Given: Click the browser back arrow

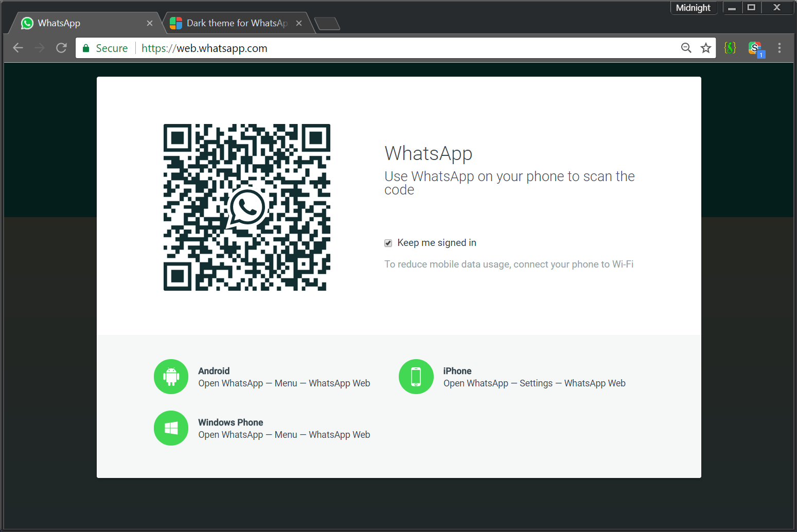Looking at the screenshot, I should click(x=18, y=48).
